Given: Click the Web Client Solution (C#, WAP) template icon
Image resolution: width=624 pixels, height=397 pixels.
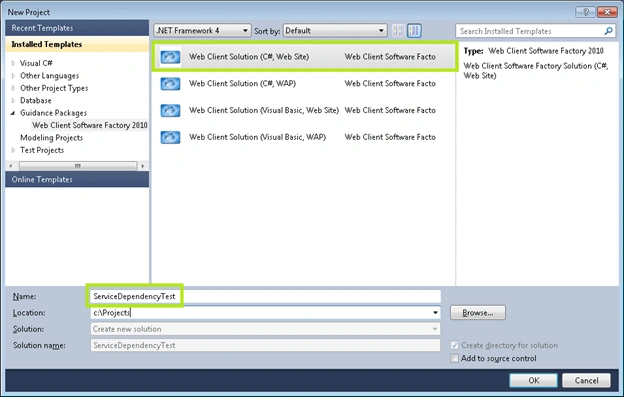Looking at the screenshot, I should click(x=170, y=84).
